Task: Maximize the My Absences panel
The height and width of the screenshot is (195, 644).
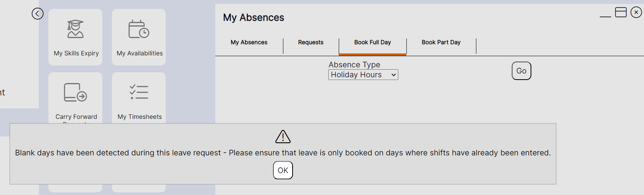Action: [621, 12]
